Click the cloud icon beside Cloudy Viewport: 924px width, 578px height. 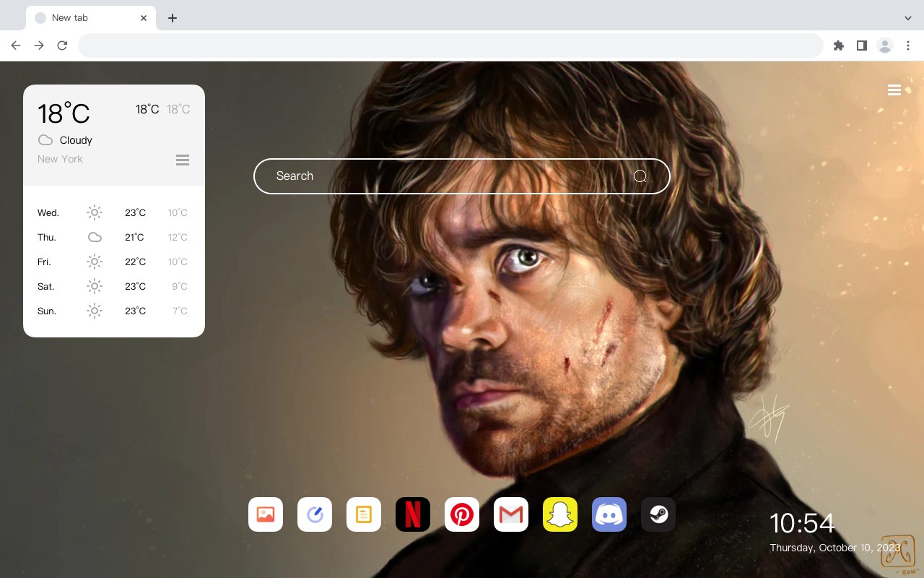pyautogui.click(x=45, y=140)
